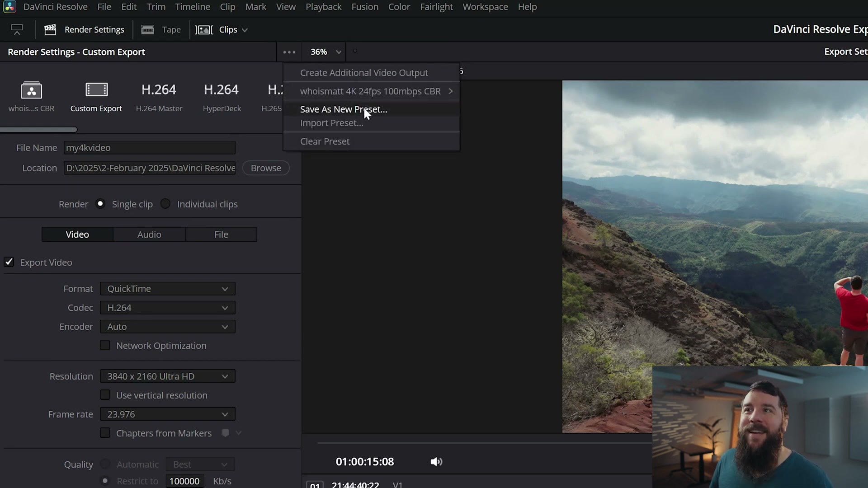Click the preset list horizontal scrollbar
868x488 pixels.
click(38, 130)
